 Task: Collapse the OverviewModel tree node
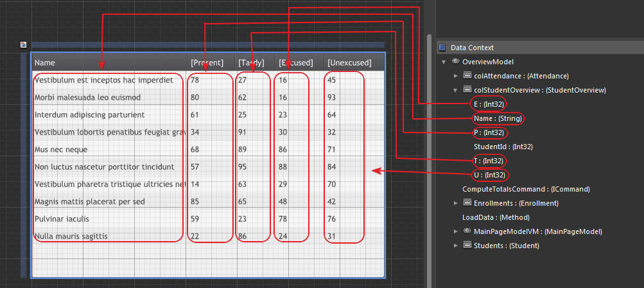click(x=444, y=62)
